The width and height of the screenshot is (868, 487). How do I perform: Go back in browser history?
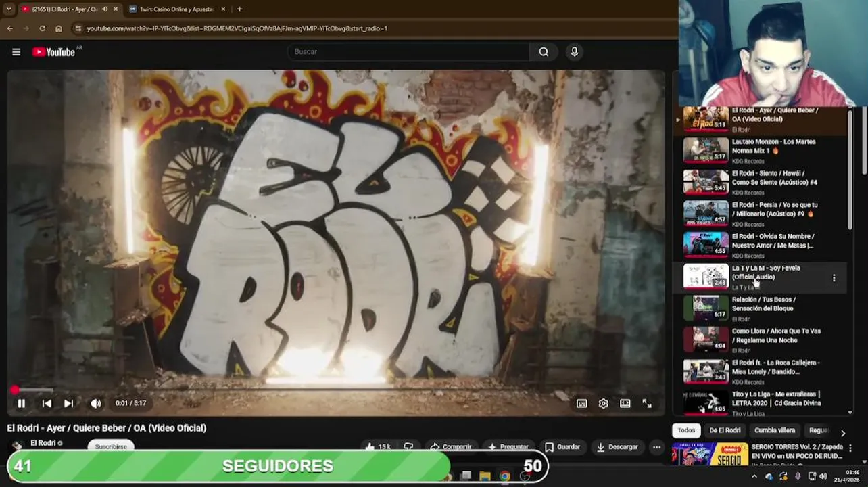tap(9, 28)
